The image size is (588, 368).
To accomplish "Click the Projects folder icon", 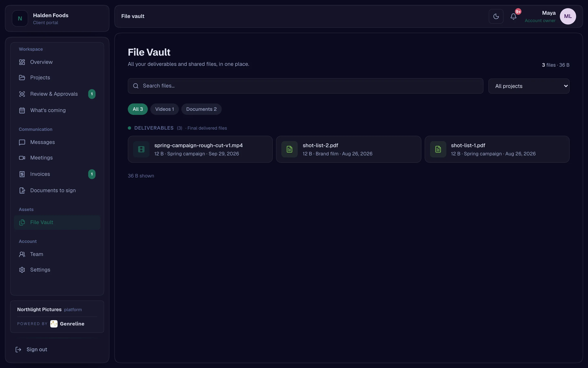I will pyautogui.click(x=22, y=78).
